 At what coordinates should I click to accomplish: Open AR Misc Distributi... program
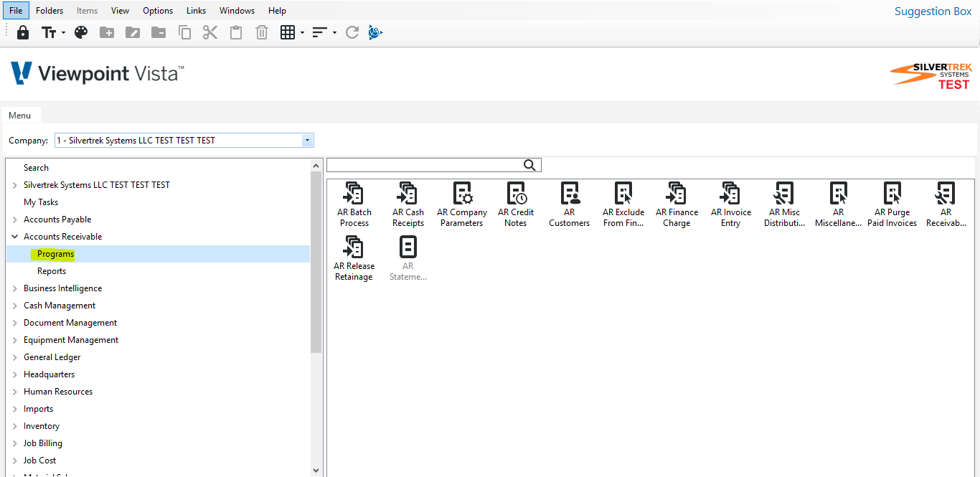(784, 205)
